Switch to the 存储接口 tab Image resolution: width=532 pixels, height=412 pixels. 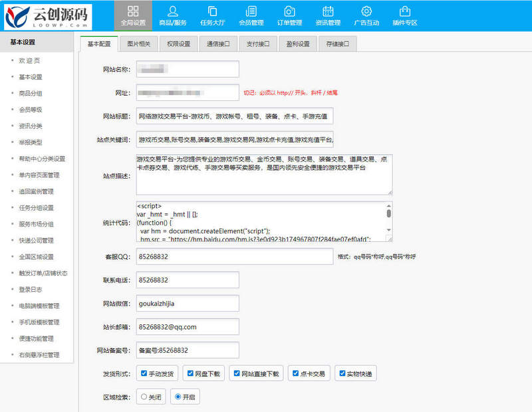coord(338,44)
